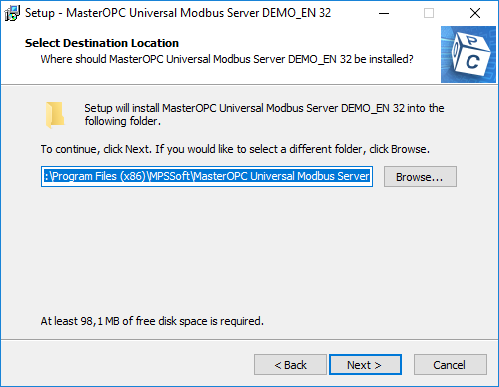Open the Browse folder dialog
499x387 pixels.
[420, 177]
